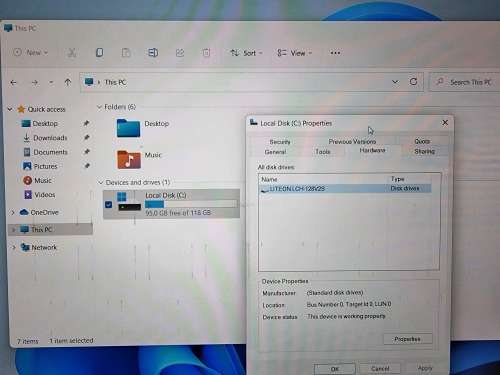This screenshot has height=375, width=500.
Task: Go back with the left arrow
Action: pos(13,82)
